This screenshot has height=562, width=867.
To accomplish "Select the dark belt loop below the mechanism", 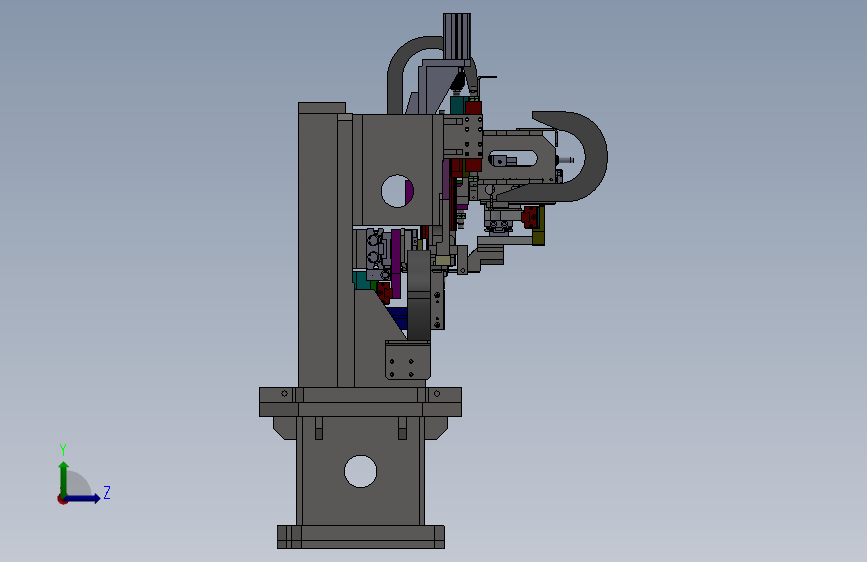I will 419,295.
